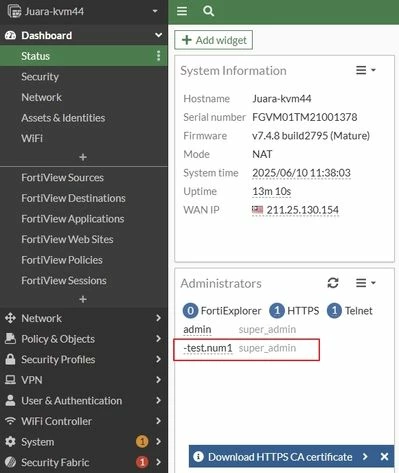399x473 pixels.
Task: Click the Security Profiles padlock icon
Action: click(10, 359)
